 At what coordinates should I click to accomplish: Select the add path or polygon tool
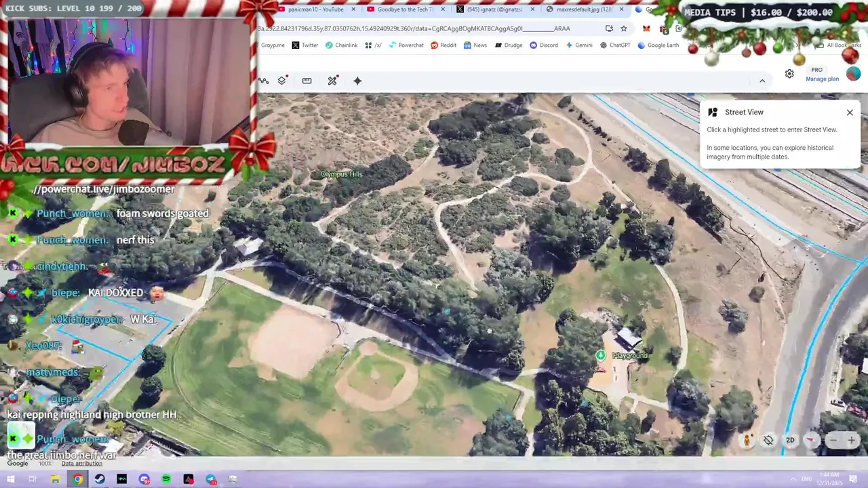pos(264,81)
